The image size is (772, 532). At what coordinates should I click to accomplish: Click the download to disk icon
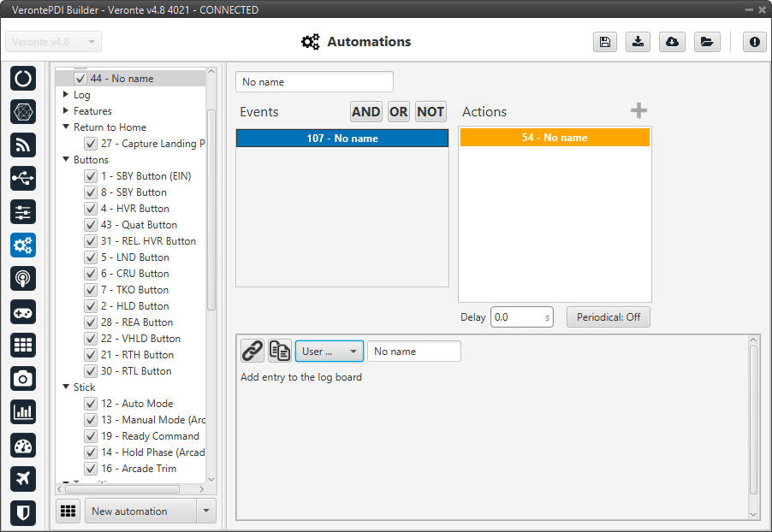(638, 42)
